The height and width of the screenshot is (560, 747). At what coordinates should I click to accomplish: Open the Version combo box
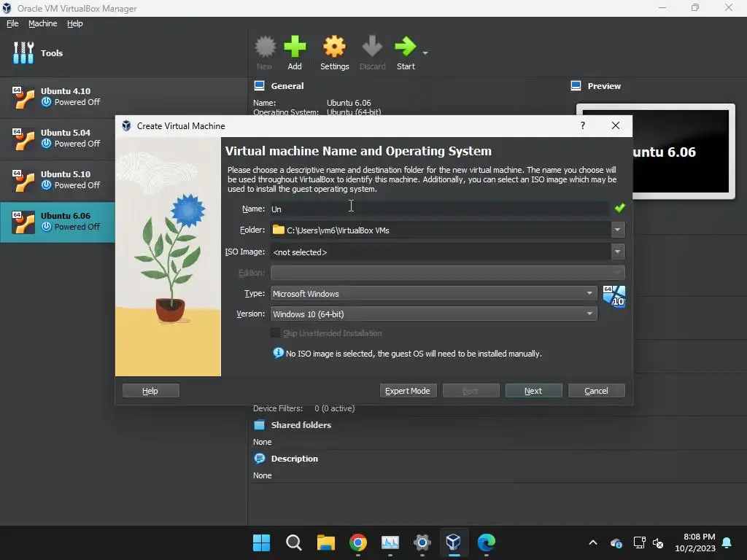(433, 314)
